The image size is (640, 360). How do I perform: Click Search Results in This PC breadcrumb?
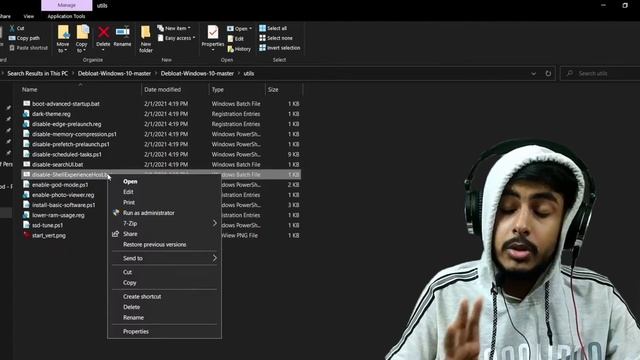point(38,73)
